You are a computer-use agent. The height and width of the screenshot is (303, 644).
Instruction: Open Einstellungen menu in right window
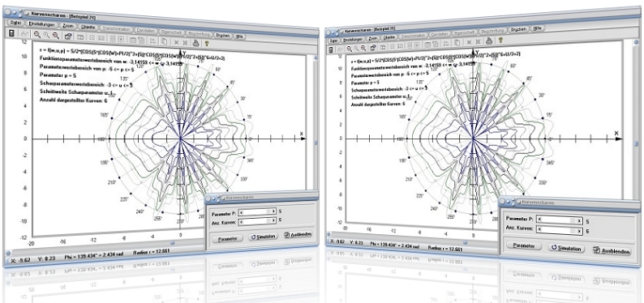click(352, 40)
